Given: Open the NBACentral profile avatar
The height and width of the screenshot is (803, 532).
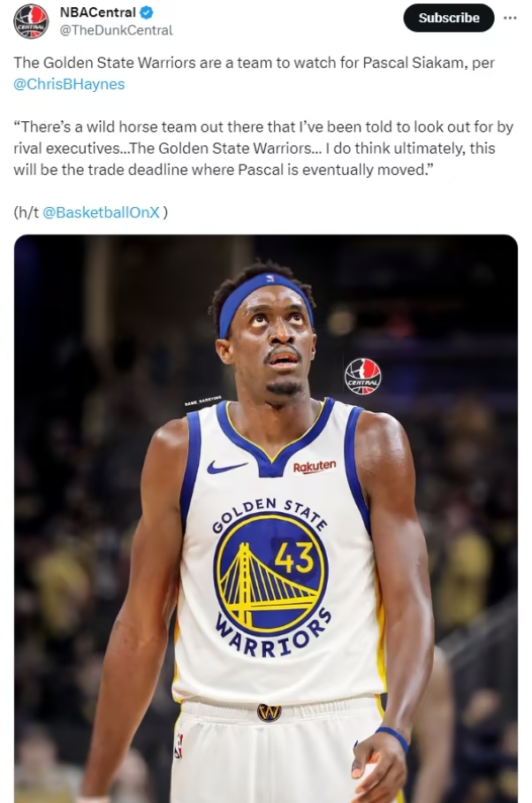Looking at the screenshot, I should (x=31, y=21).
